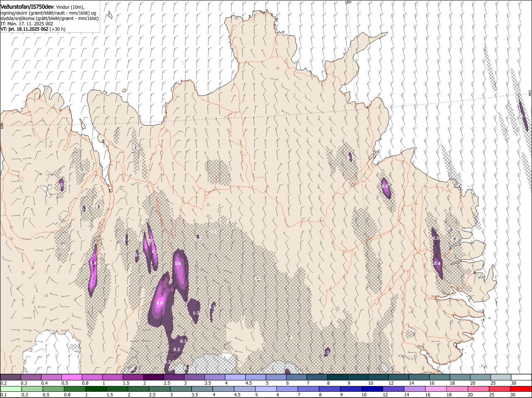Viewport: 532px width, 398px height.
Task: Select the darkest purple 2 swatch in upper legend
Action: coord(153,377)
